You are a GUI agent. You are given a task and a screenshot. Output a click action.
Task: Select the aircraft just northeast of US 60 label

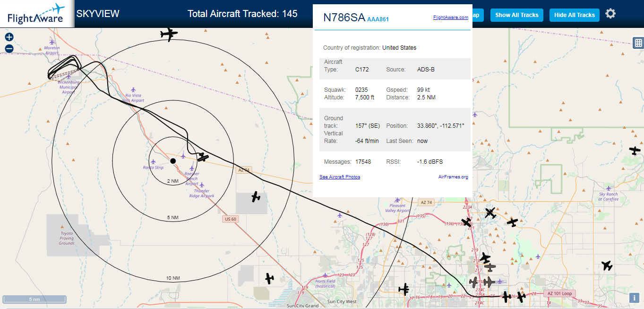point(256,197)
